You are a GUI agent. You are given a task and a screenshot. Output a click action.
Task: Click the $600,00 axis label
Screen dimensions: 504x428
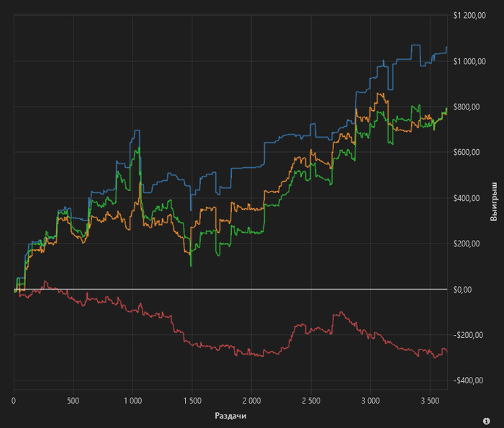(467, 153)
